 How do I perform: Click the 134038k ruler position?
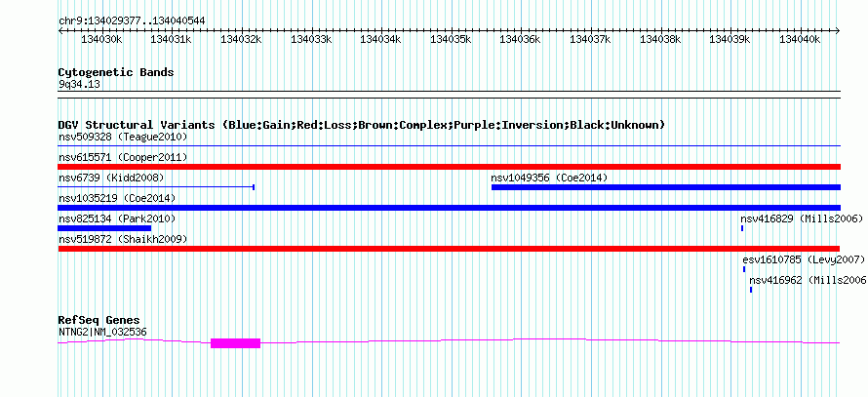click(x=660, y=39)
